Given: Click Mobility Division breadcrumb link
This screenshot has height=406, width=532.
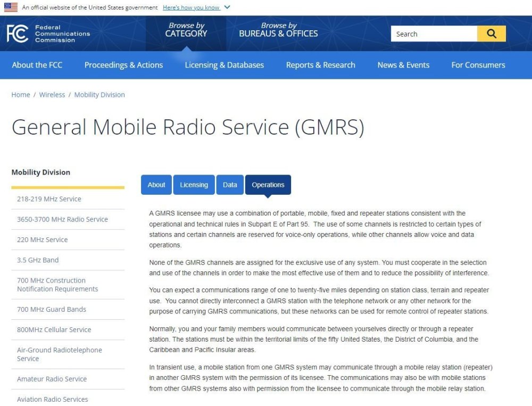Looking at the screenshot, I should (99, 95).
